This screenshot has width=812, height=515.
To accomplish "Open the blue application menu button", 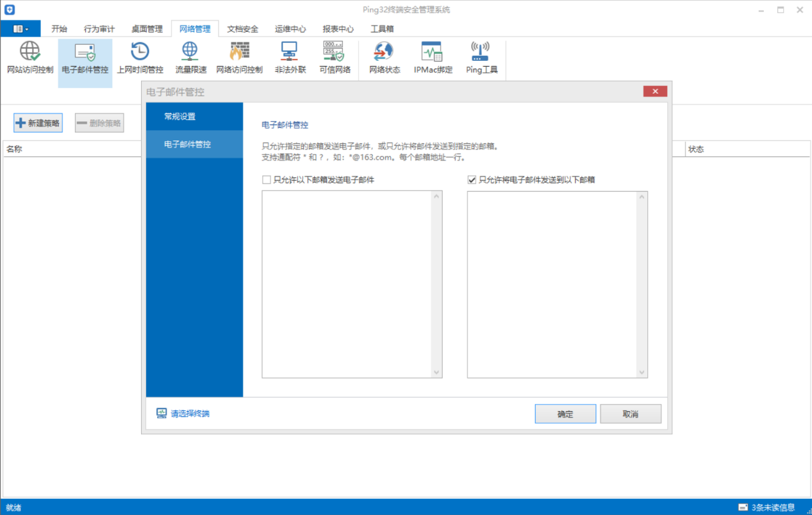I will pos(21,29).
